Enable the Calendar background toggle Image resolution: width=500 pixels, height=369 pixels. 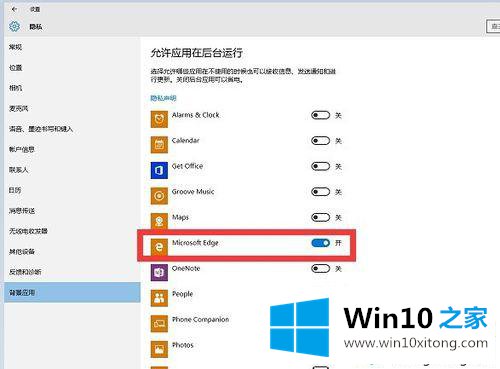[x=320, y=141]
